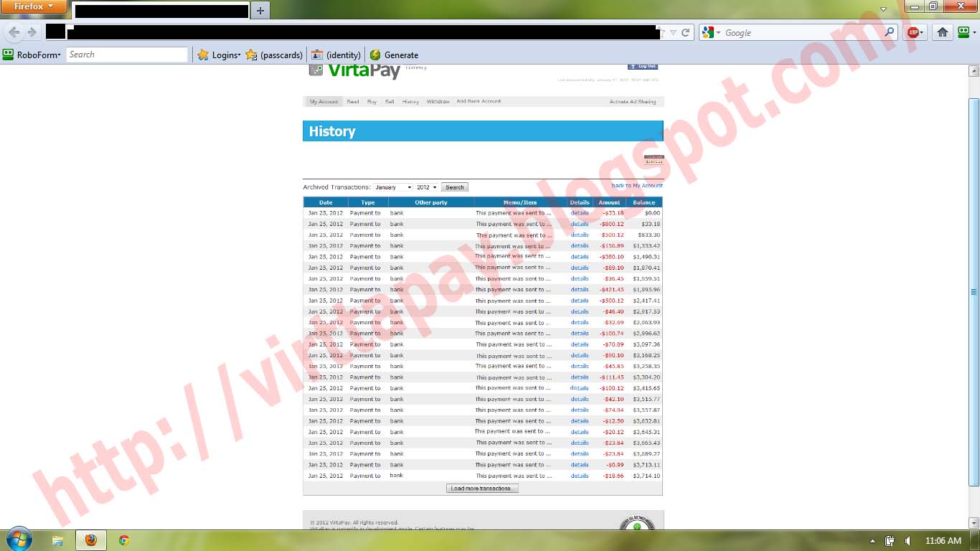Click the Search button for archived transactions

coord(454,187)
